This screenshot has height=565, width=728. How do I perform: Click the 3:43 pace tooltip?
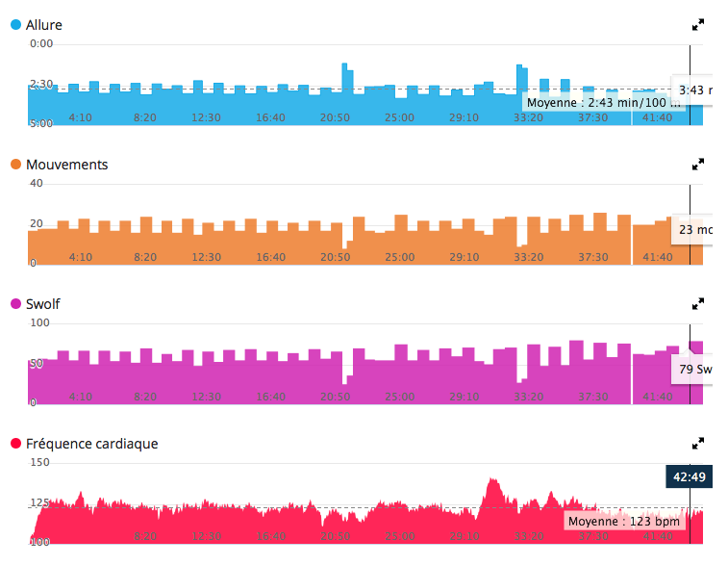pos(691,90)
